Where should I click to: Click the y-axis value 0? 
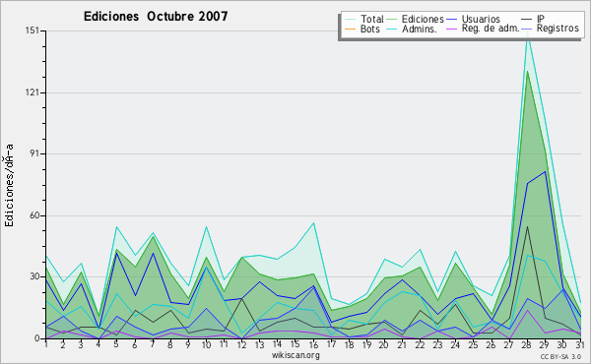pyautogui.click(x=37, y=338)
